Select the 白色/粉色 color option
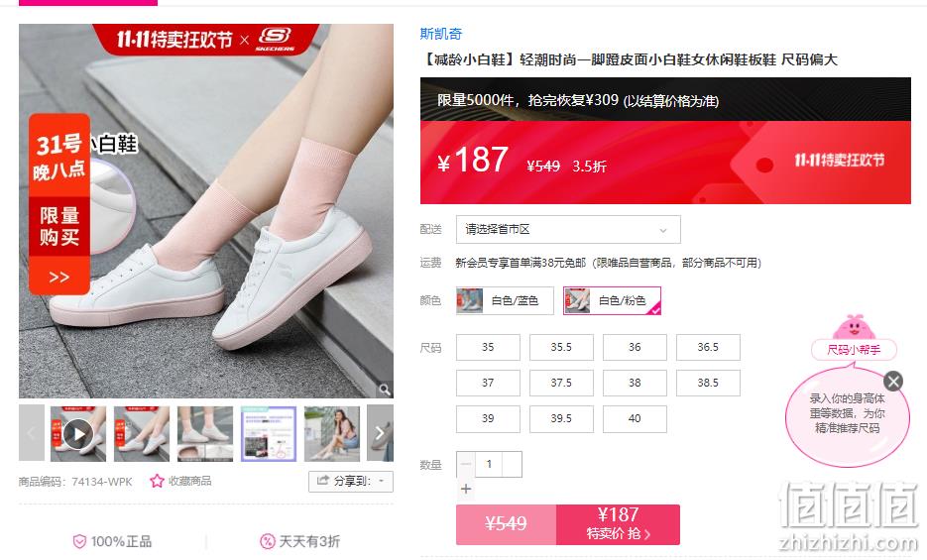This screenshot has width=927, height=560. click(x=612, y=300)
